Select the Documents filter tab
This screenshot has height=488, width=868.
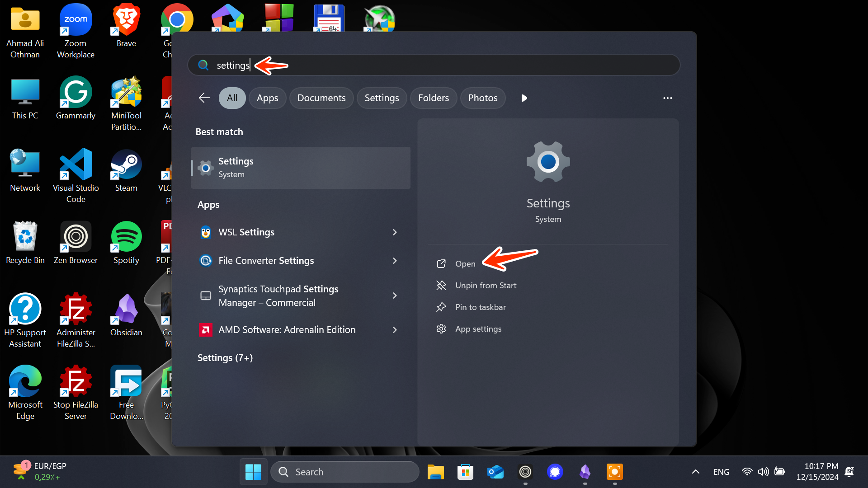point(321,98)
